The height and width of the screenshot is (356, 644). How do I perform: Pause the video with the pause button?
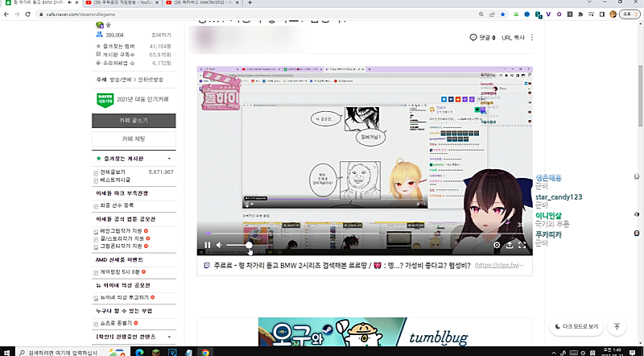[x=208, y=245]
